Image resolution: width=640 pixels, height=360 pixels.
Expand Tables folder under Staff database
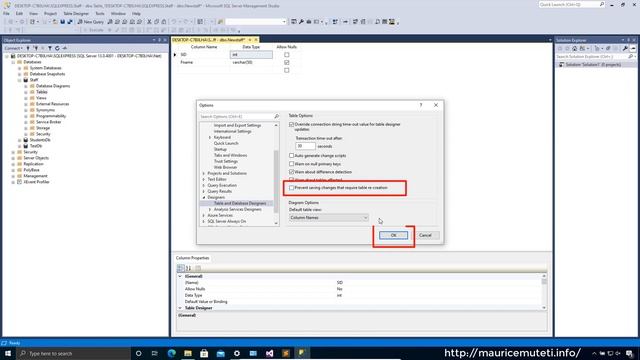pyautogui.click(x=26, y=92)
